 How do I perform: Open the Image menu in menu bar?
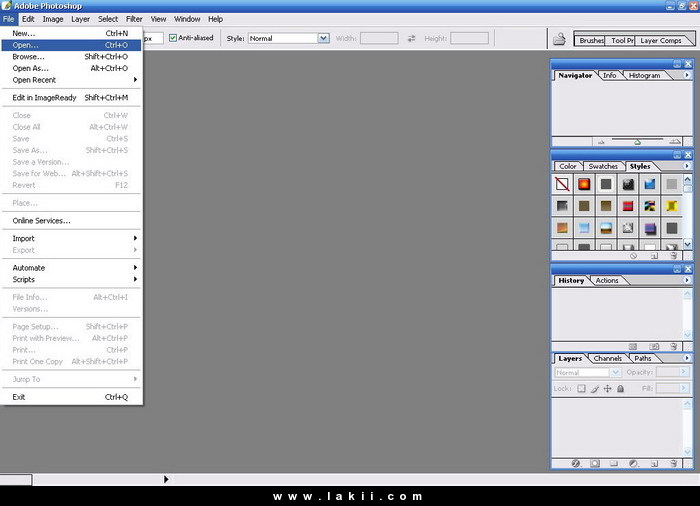click(53, 19)
